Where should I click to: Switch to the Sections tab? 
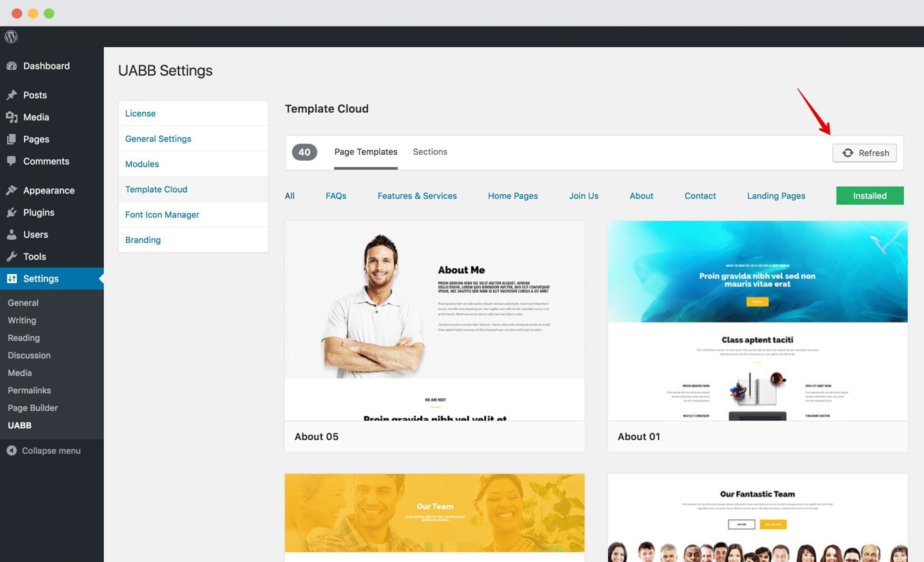point(430,152)
